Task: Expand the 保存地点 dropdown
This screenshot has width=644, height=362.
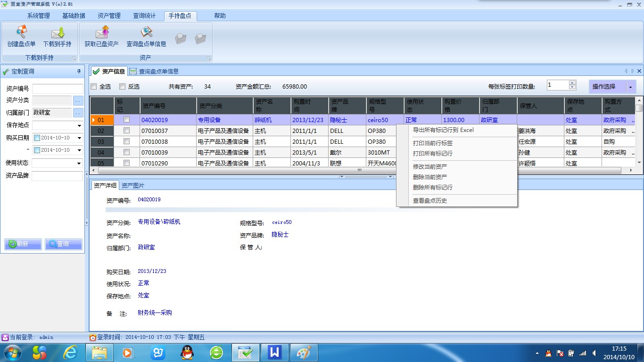Action: (79, 126)
